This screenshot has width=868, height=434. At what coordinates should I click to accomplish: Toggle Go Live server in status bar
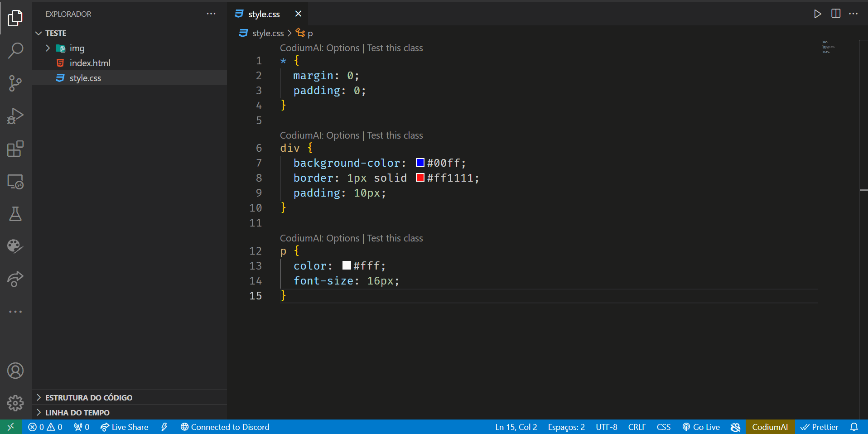coord(701,427)
